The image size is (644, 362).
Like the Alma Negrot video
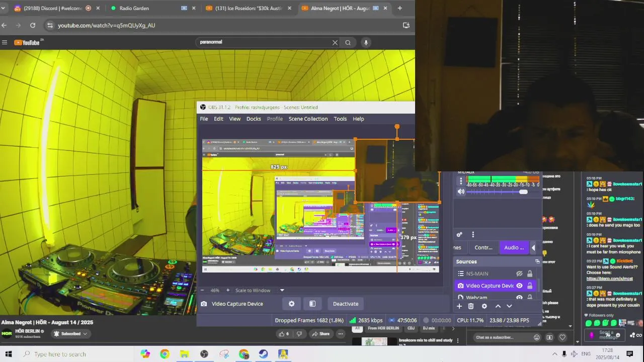point(284,334)
